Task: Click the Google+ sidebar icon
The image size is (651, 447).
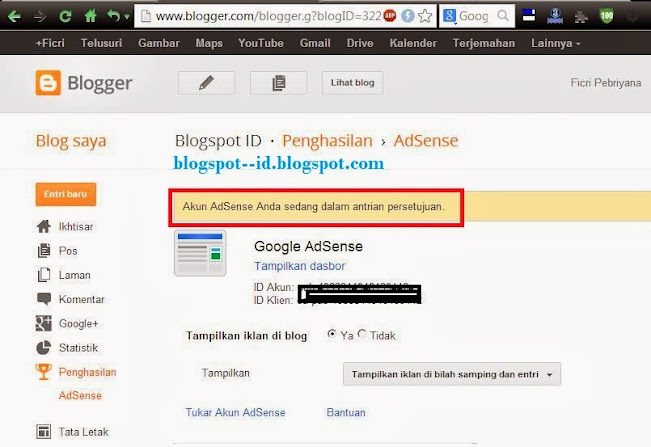Action: tap(44, 323)
